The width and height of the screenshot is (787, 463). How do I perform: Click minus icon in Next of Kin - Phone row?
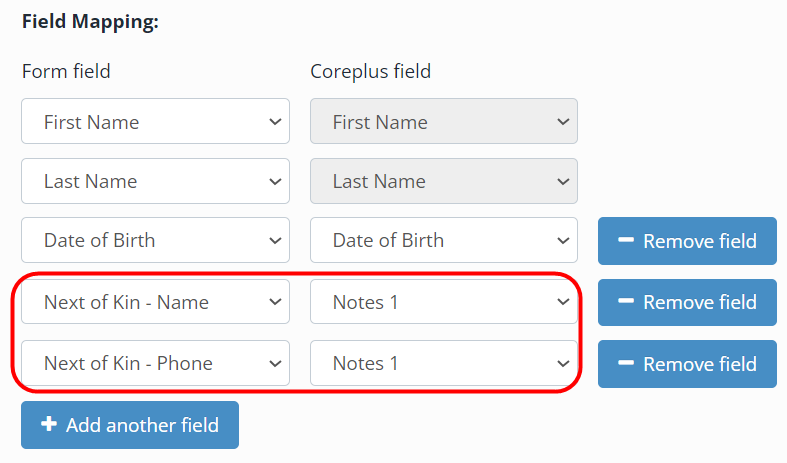625,362
